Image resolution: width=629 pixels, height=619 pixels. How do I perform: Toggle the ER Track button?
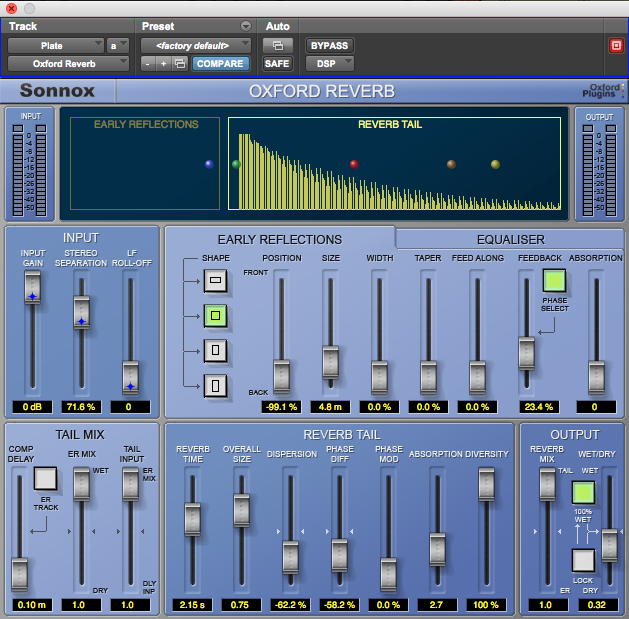[x=45, y=478]
